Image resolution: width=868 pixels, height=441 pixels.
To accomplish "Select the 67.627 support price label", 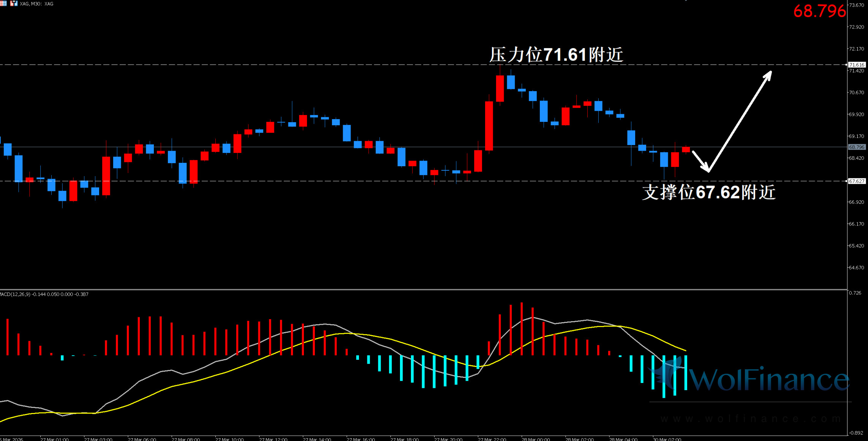I will [857, 181].
